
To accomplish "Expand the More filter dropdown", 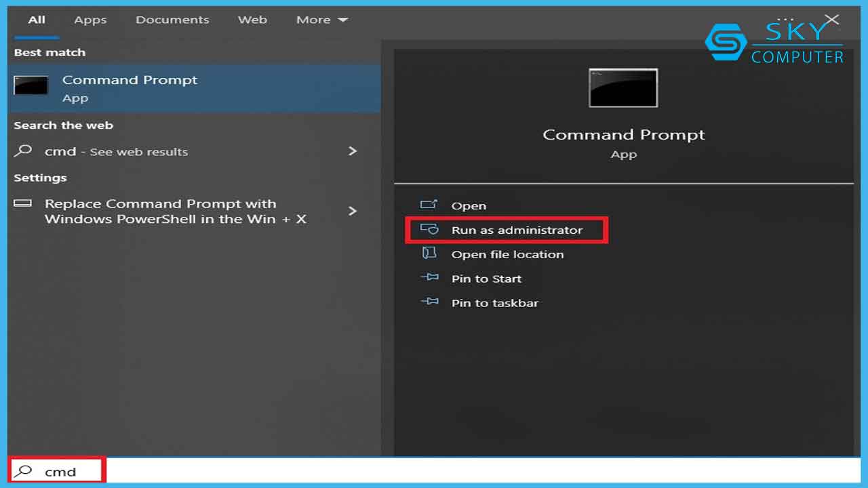I will [x=321, y=20].
